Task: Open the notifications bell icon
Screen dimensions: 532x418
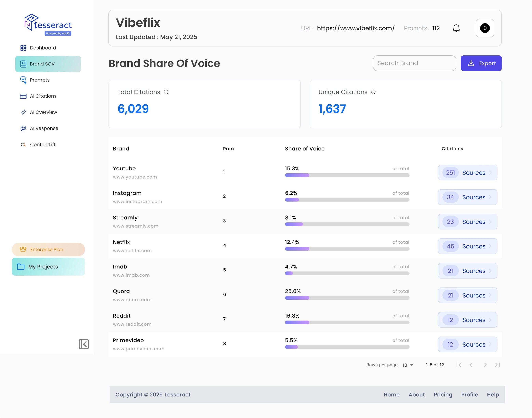Action: click(456, 28)
